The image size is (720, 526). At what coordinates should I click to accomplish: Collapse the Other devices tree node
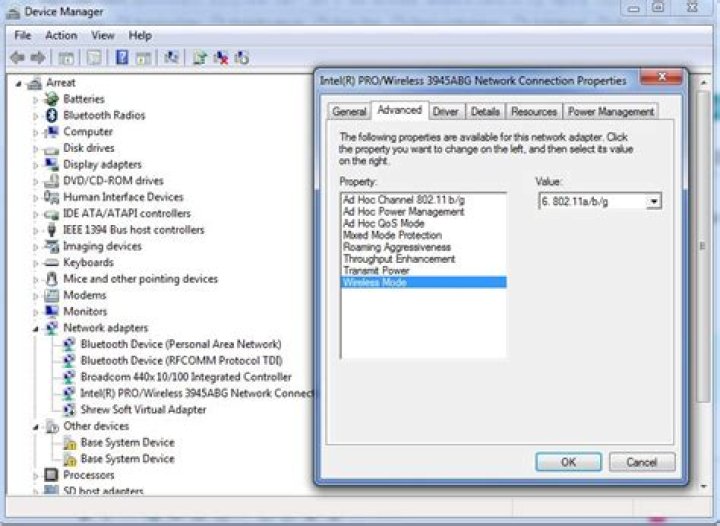[x=36, y=427]
